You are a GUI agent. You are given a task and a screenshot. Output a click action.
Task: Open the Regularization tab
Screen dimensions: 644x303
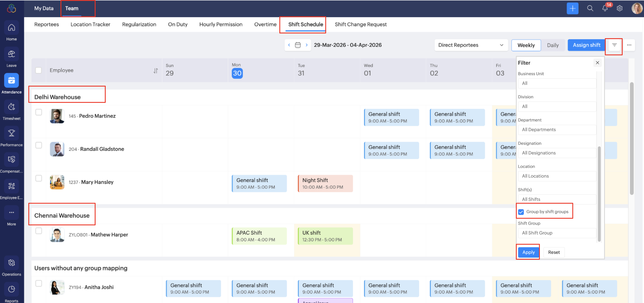point(139,24)
